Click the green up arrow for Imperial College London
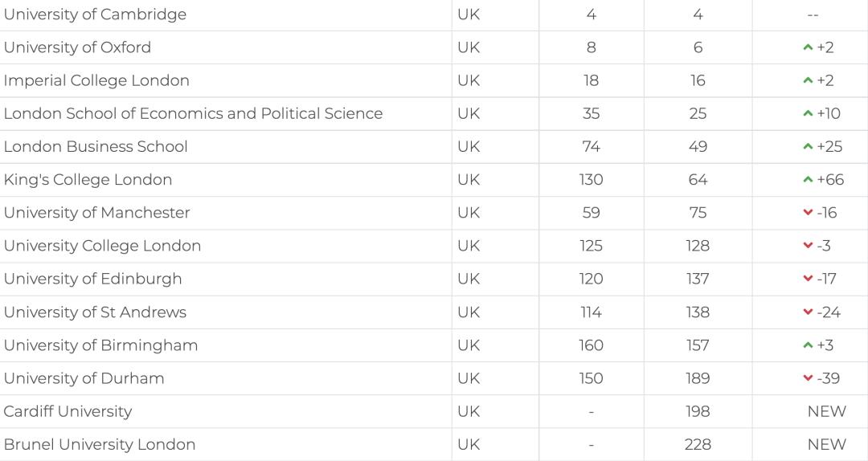Viewport: 868px width, 461px height. click(x=808, y=81)
